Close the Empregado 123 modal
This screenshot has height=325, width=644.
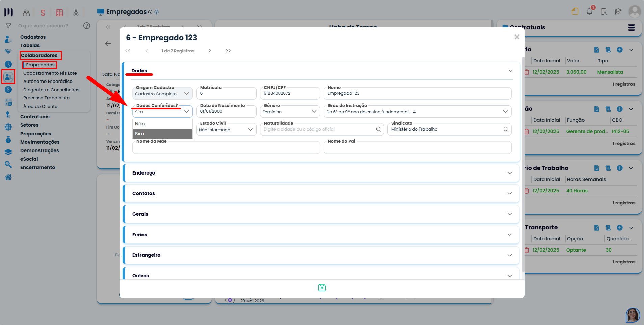tap(517, 37)
